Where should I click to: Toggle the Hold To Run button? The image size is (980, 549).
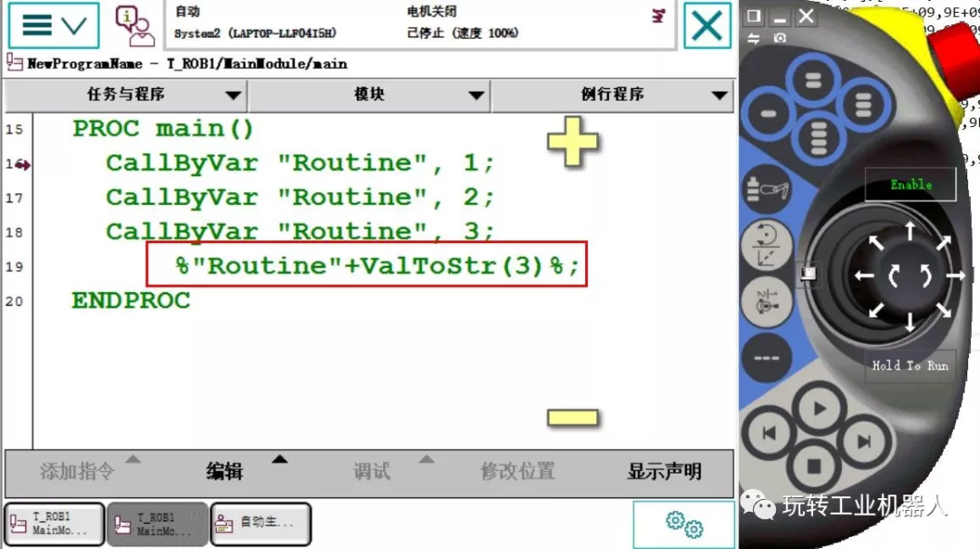tap(909, 366)
